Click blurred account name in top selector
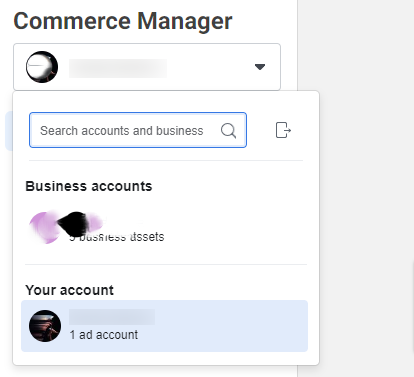Viewport: 414px width, 377px height. 118,68
